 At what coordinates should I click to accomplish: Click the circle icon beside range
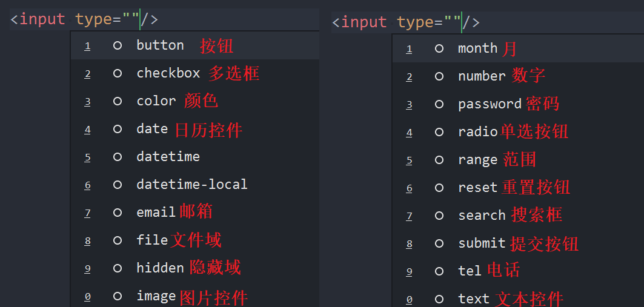click(439, 160)
